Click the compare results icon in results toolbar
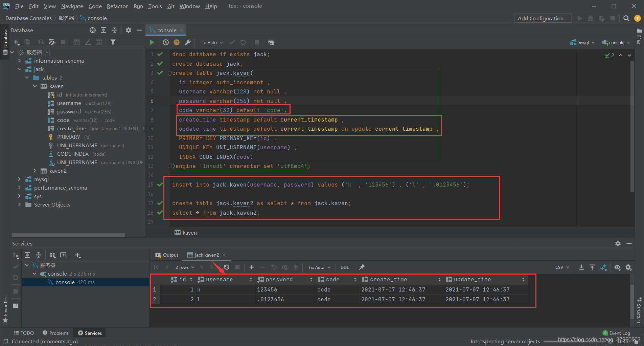This screenshot has width=644, height=346. pyautogui.click(x=604, y=267)
